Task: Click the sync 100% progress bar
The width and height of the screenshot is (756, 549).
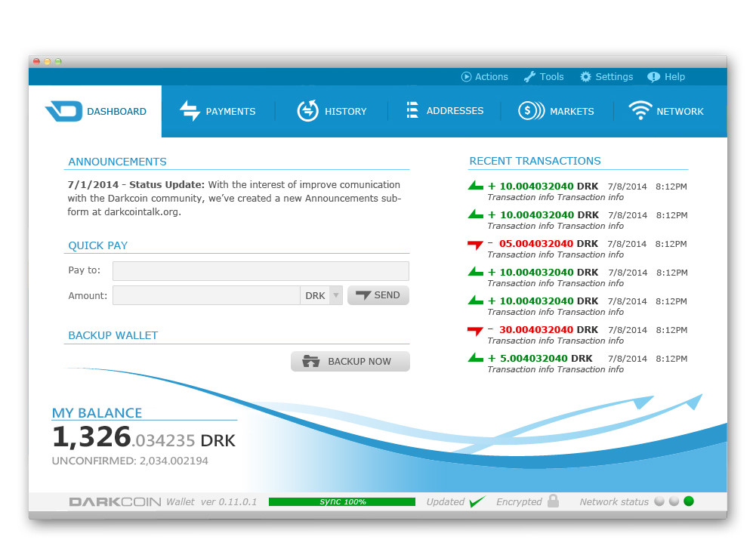Action: [342, 501]
